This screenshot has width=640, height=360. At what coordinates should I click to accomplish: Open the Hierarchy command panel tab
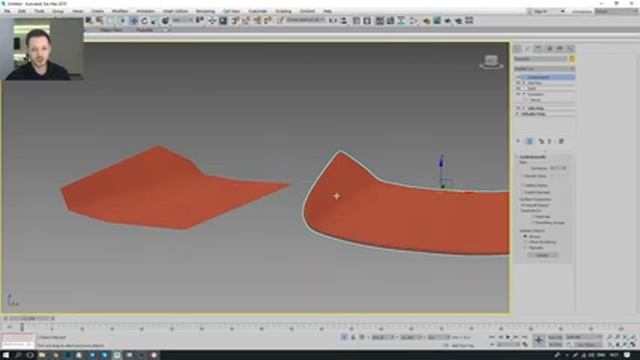point(538,49)
